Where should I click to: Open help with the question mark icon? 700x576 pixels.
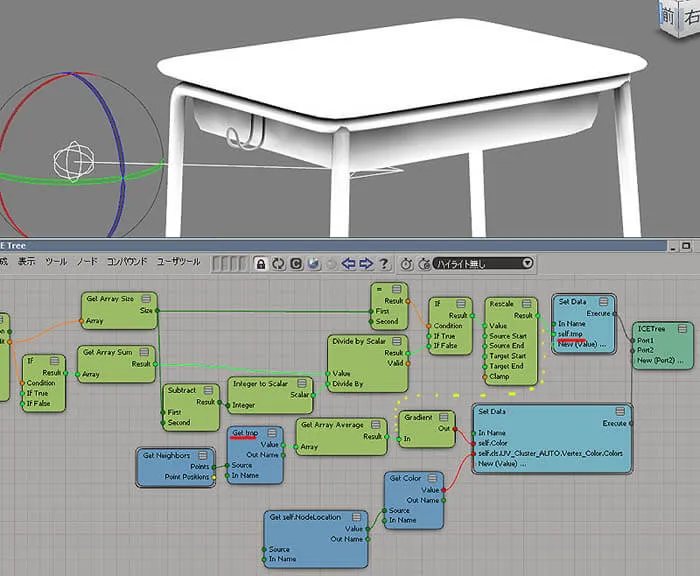tap(383, 263)
